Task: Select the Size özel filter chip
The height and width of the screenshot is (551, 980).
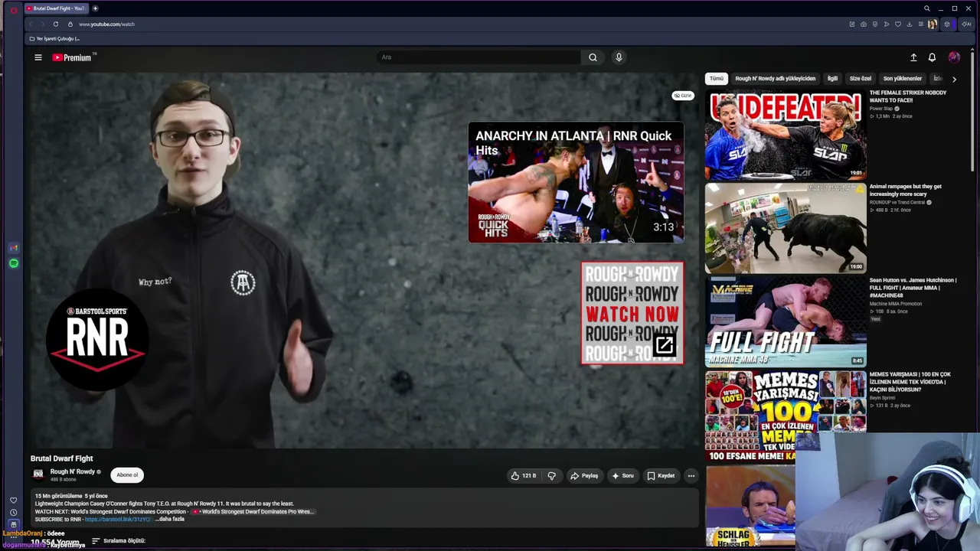Action: [x=860, y=79]
